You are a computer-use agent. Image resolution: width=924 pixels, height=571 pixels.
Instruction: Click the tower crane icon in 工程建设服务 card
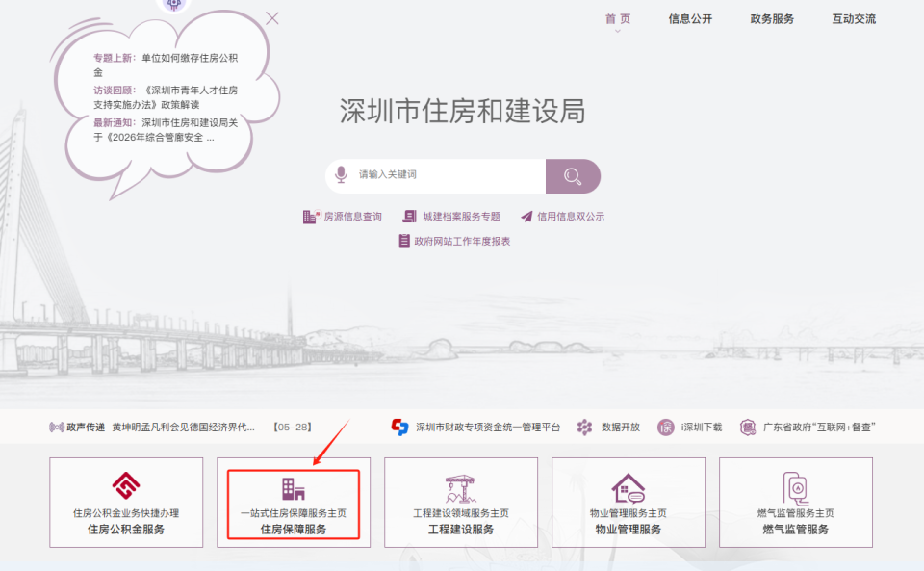point(460,489)
